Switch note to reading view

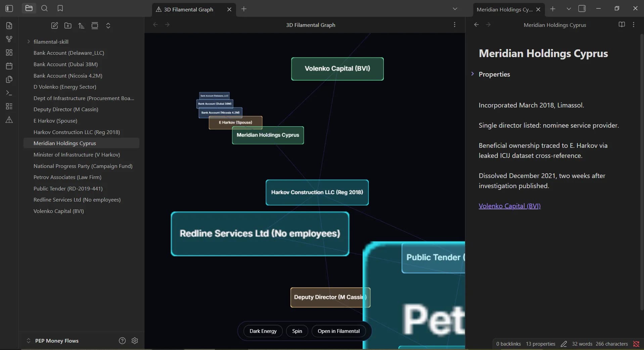(x=622, y=25)
